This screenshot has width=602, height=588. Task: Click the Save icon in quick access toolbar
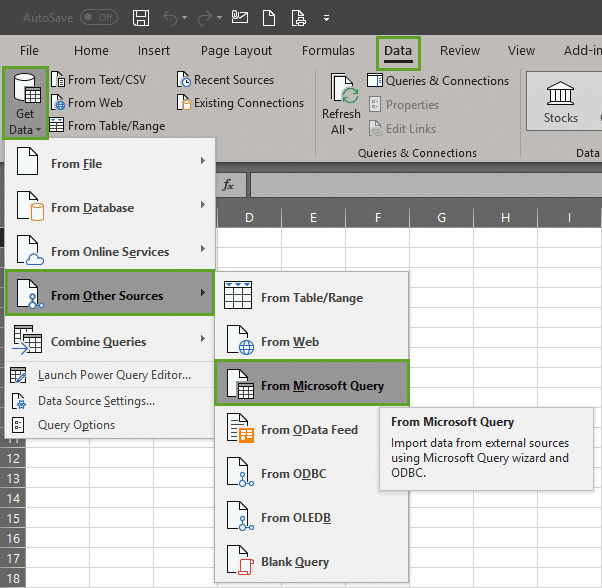click(141, 18)
